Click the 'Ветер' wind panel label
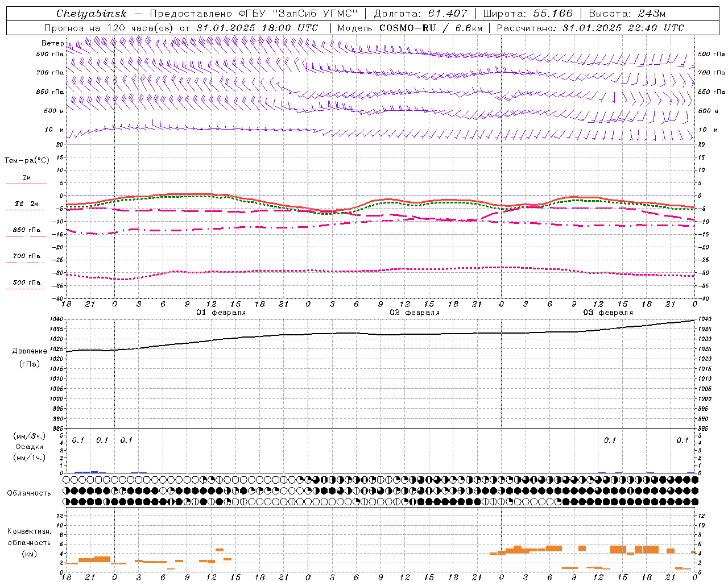 point(52,43)
